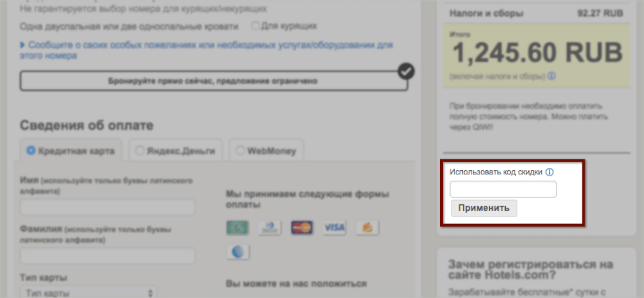Switch to the 'Яндекс.Деньги' payment tab
644x298 pixels.
175,151
